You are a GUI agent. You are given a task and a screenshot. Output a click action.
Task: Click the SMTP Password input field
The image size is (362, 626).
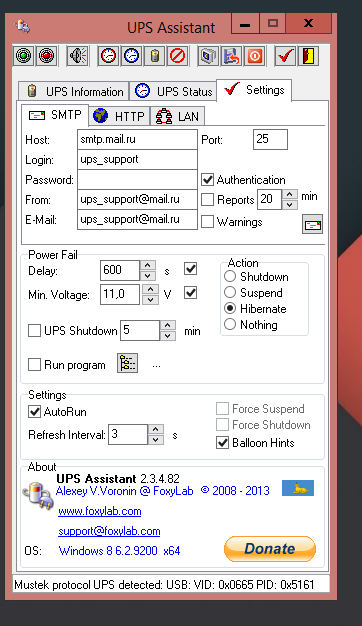click(x=137, y=180)
